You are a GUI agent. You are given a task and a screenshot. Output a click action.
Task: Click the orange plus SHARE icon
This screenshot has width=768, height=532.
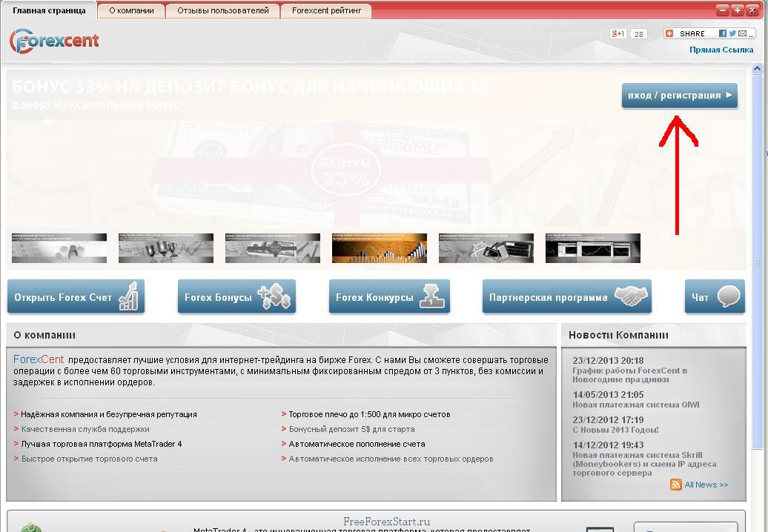[x=669, y=34]
